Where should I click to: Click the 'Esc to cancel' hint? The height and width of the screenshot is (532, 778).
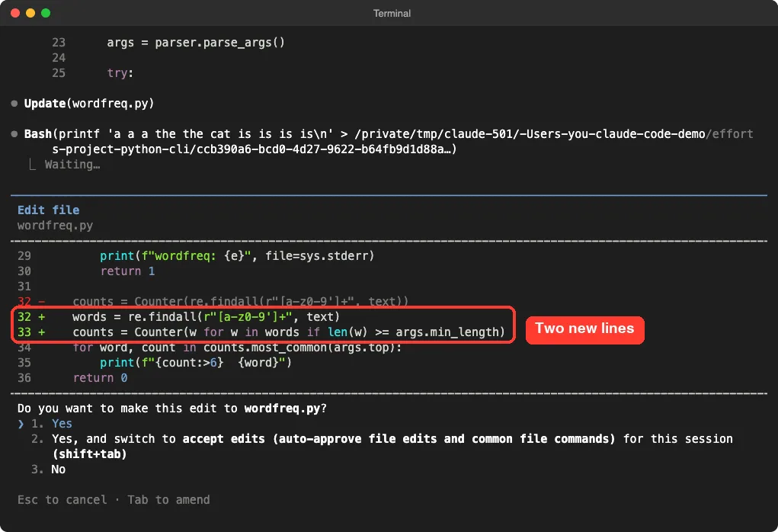62,500
